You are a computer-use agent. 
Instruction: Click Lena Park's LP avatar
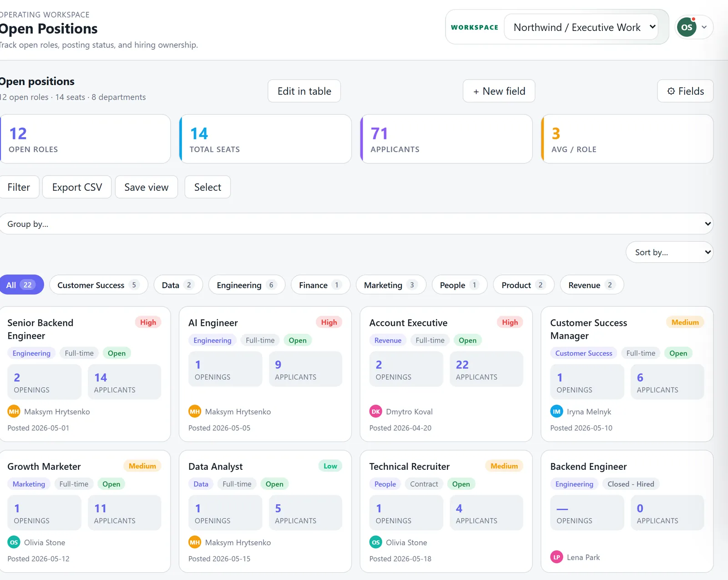[556, 557]
